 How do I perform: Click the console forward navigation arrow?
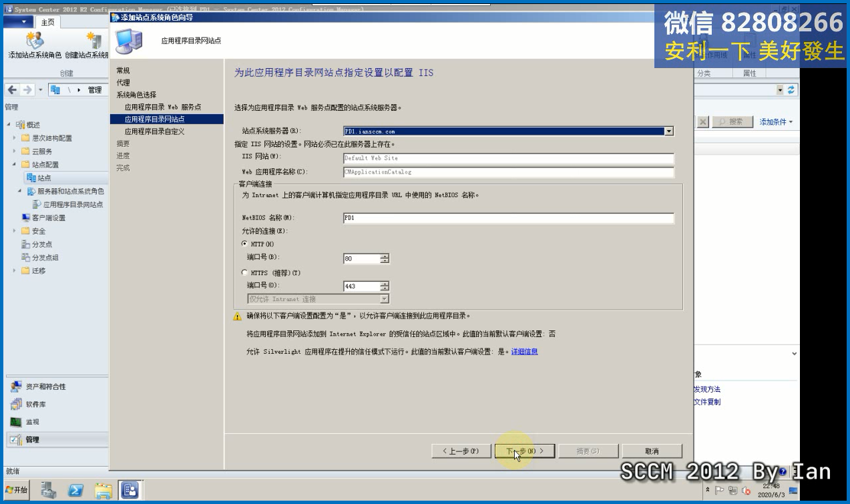(x=27, y=90)
